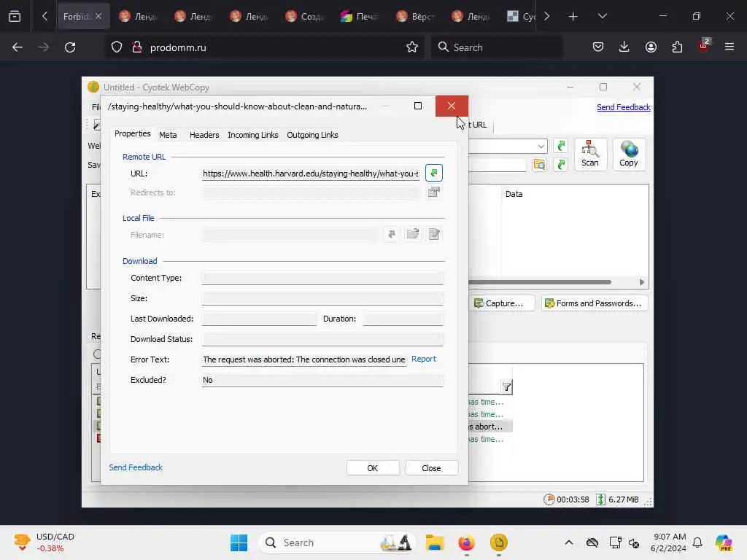The width and height of the screenshot is (747, 560).
Task: Open the Firefox hamburger application menu
Action: coord(729,47)
